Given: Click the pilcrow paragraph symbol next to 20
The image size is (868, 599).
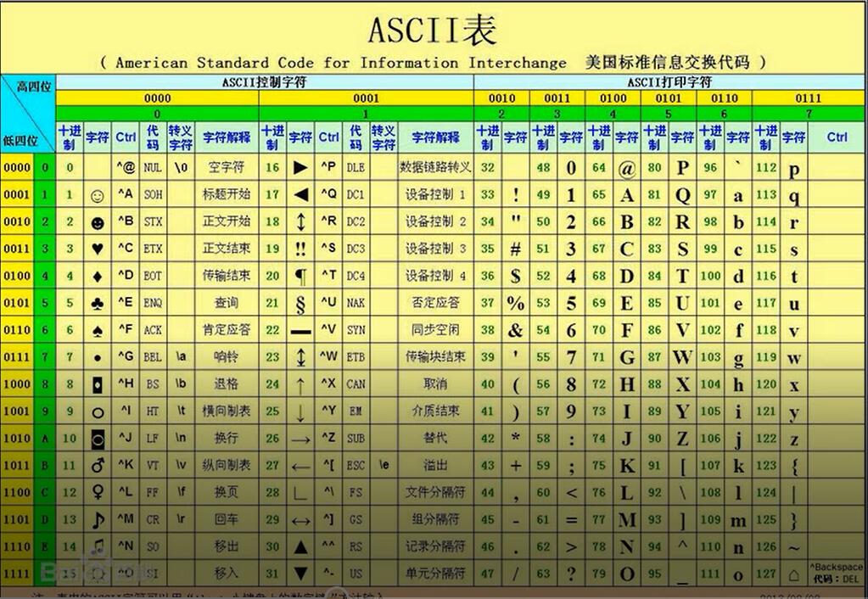Looking at the screenshot, I should pyautogui.click(x=300, y=276).
